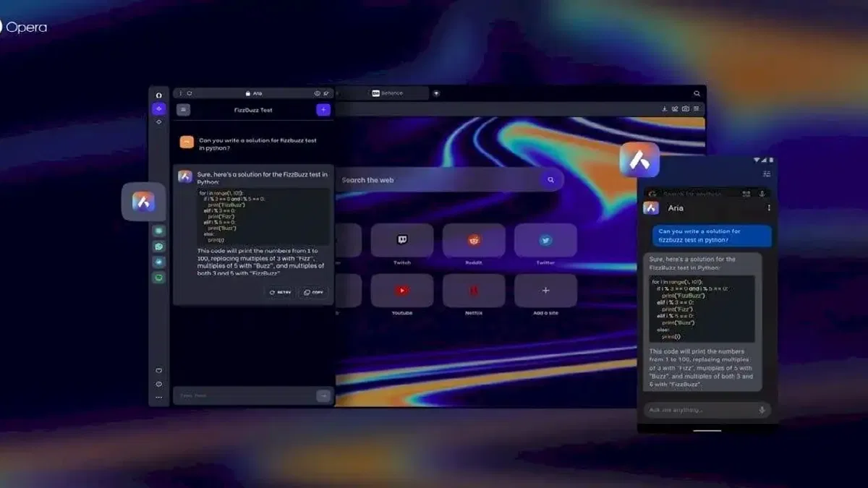Click the Opera logo in the image corner
The width and height of the screenshot is (868, 488).
(x=23, y=27)
